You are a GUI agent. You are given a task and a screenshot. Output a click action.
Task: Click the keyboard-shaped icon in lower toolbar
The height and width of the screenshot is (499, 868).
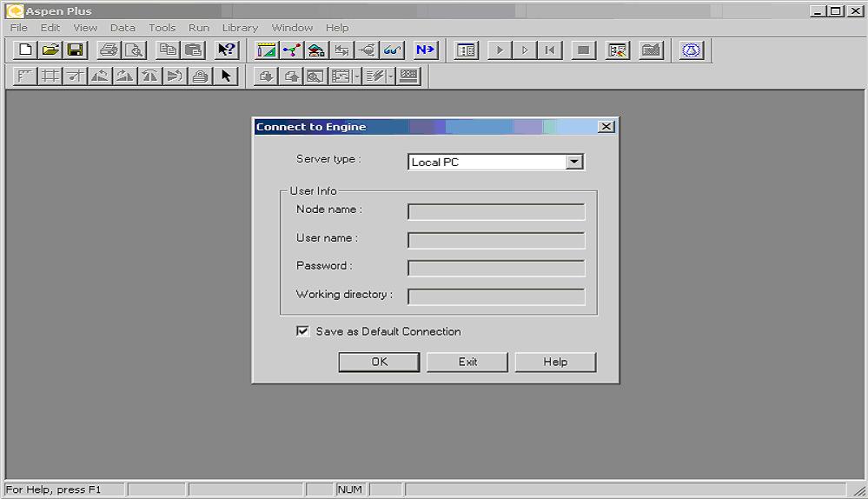tap(408, 76)
